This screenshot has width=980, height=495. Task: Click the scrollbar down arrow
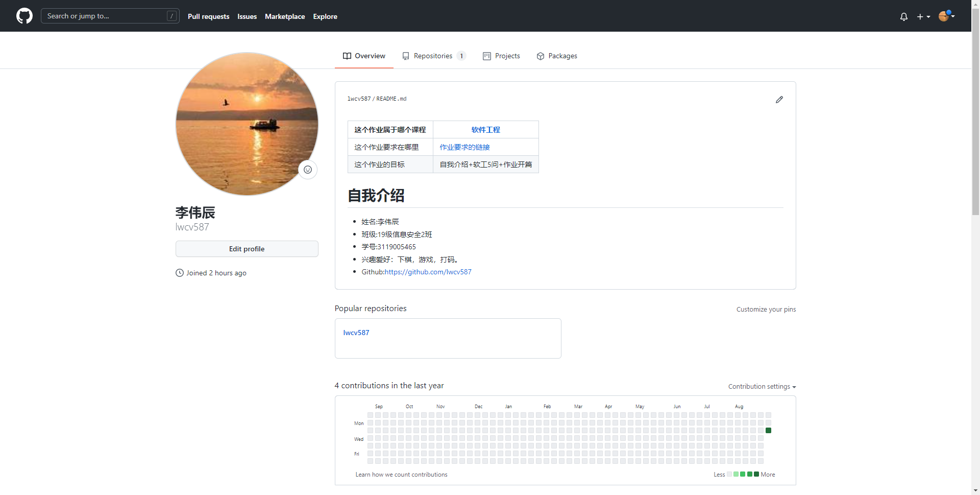(x=975, y=491)
